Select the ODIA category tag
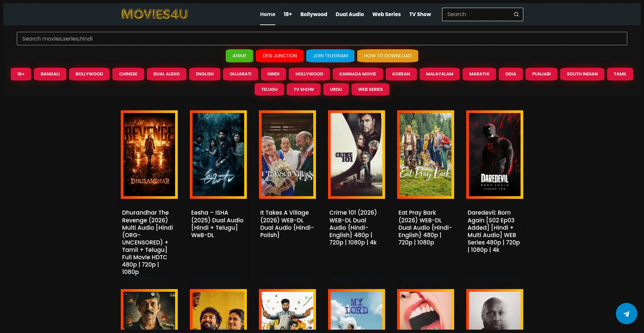The image size is (644, 333). [511, 74]
